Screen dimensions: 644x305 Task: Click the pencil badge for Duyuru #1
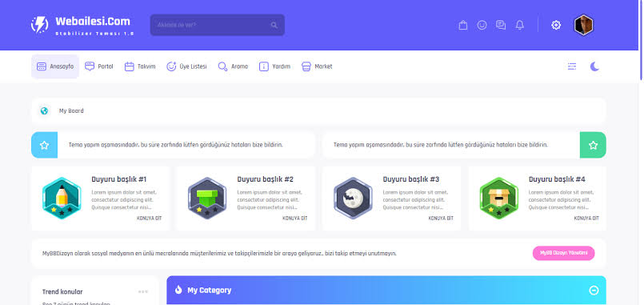coord(62,198)
